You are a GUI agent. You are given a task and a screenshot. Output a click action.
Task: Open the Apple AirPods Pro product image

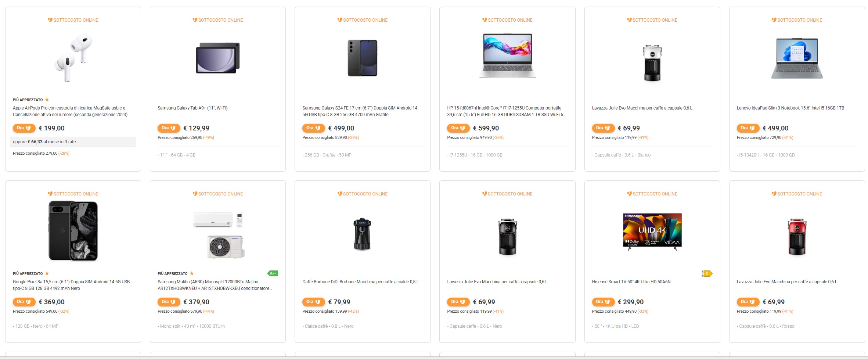click(x=73, y=58)
